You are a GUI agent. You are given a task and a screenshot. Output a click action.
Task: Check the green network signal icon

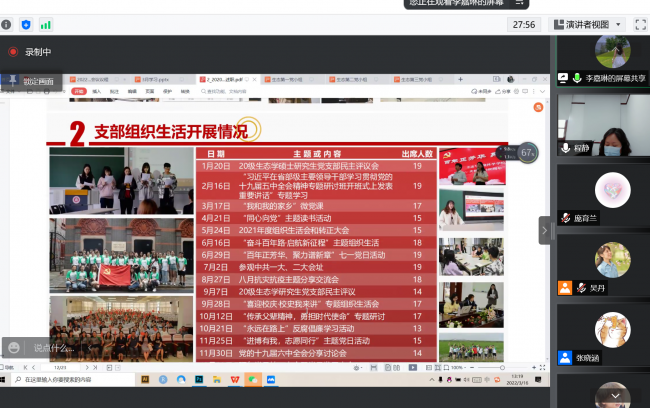45,24
